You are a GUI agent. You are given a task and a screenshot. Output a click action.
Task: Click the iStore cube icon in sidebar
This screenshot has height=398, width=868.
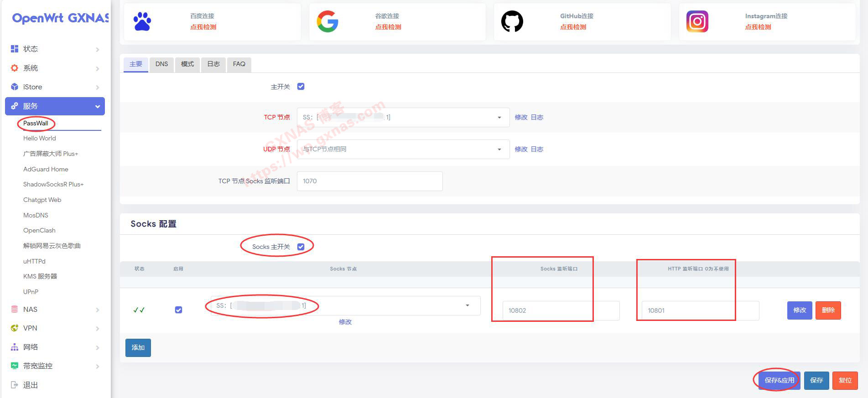click(15, 87)
